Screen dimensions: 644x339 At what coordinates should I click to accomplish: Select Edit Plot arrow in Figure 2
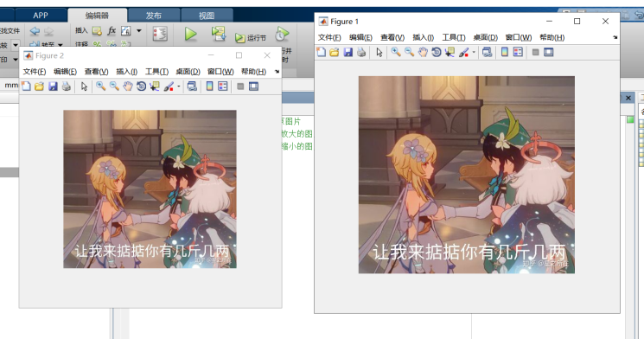click(84, 86)
